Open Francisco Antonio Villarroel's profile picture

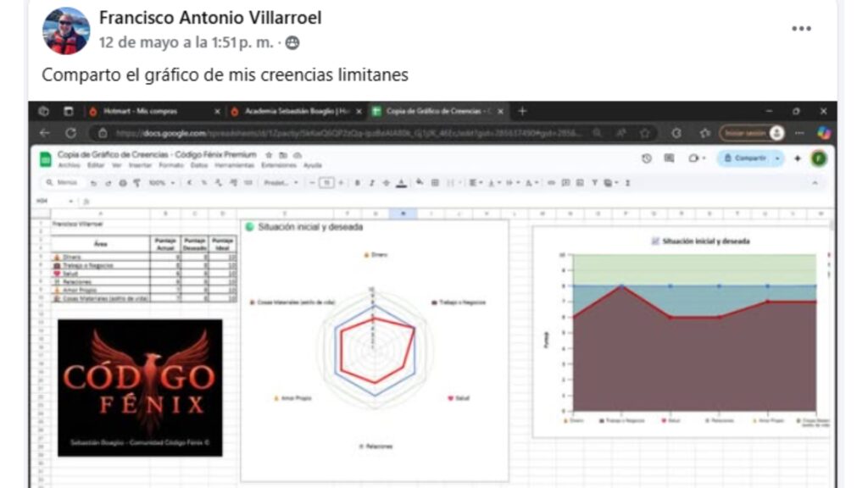(66, 30)
